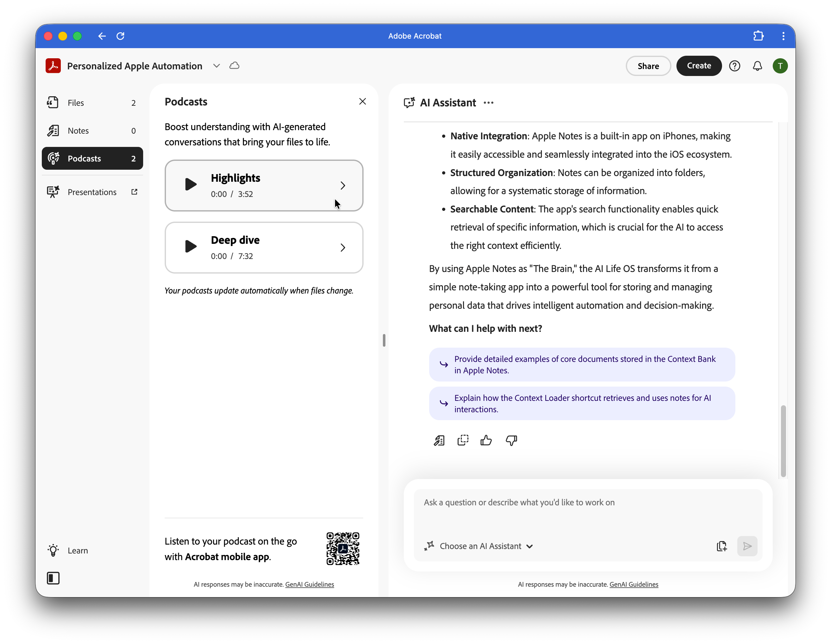Image resolution: width=831 pixels, height=644 pixels.
Task: Open the Podcasts panel GenAI Guidelines link
Action: coord(309,584)
